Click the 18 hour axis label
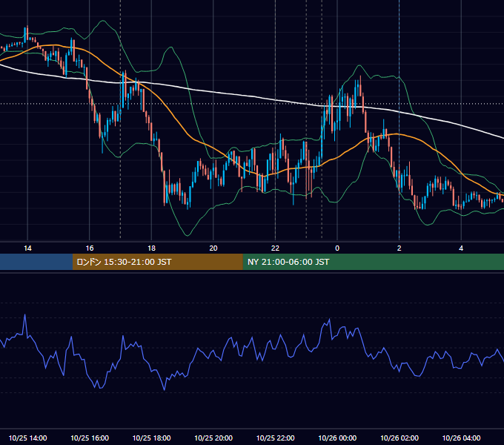The height and width of the screenshot is (445, 504). (151, 248)
